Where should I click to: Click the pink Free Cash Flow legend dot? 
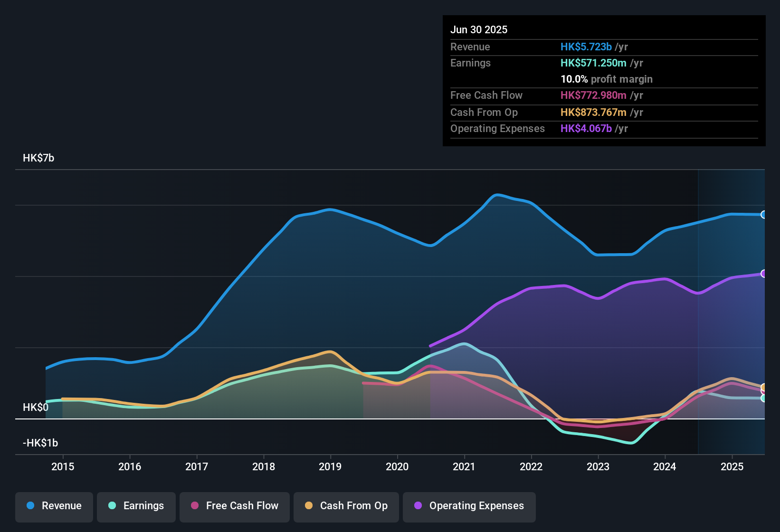click(195, 506)
